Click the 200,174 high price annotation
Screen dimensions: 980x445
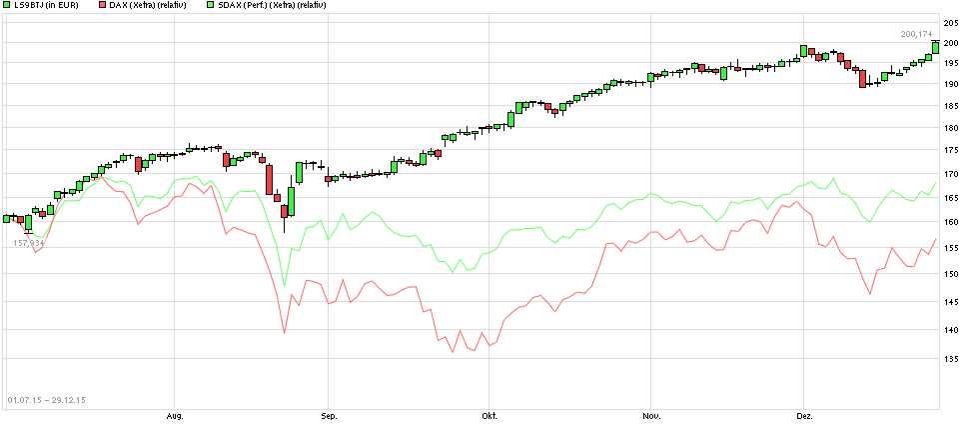[915, 34]
